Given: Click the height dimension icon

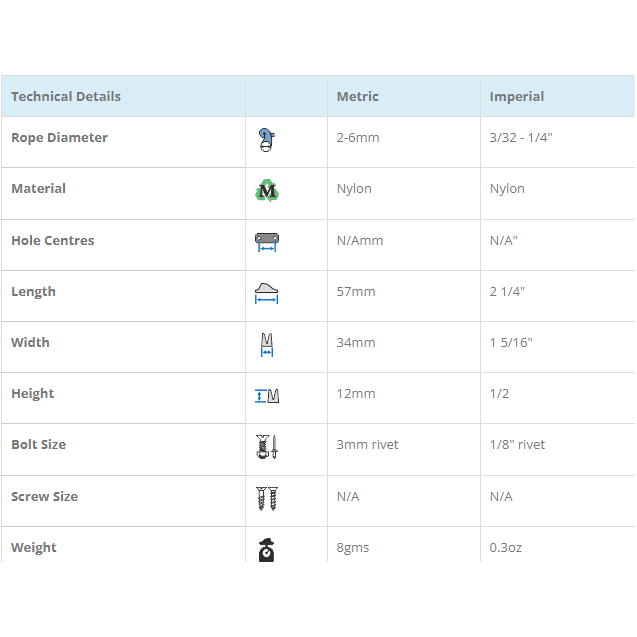Looking at the screenshot, I should [266, 395].
